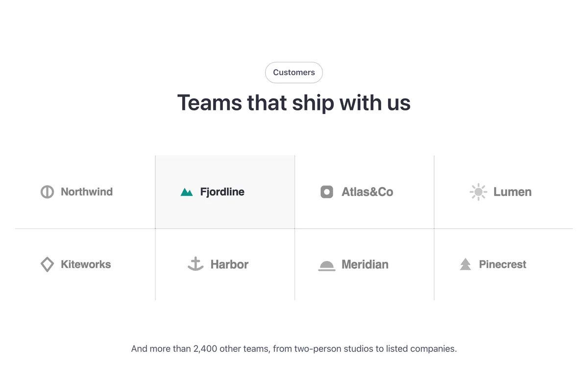Click the Lumen sun icon
The width and height of the screenshot is (588, 368).
point(478,192)
